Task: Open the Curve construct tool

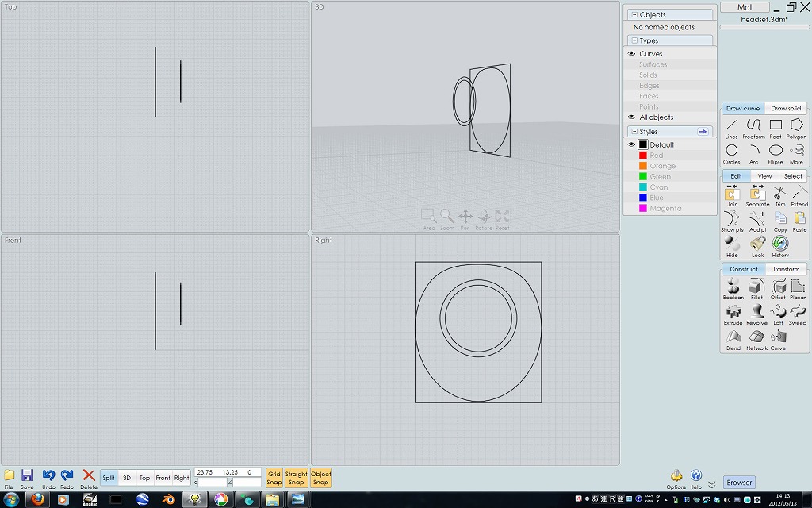Action: click(779, 340)
